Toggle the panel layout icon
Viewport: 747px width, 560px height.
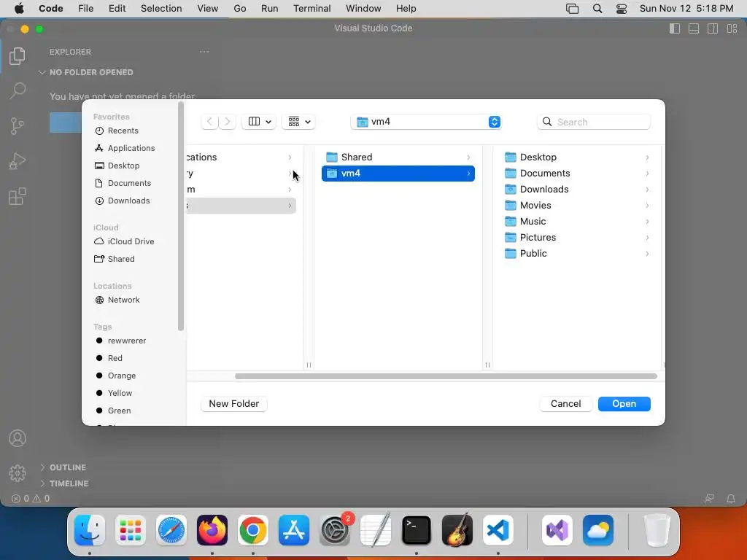tap(694, 28)
